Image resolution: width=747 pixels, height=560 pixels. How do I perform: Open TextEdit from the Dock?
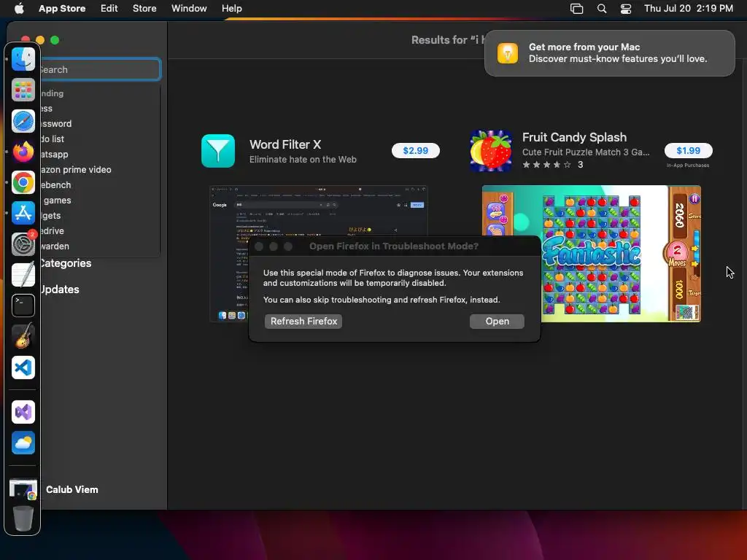click(23, 275)
